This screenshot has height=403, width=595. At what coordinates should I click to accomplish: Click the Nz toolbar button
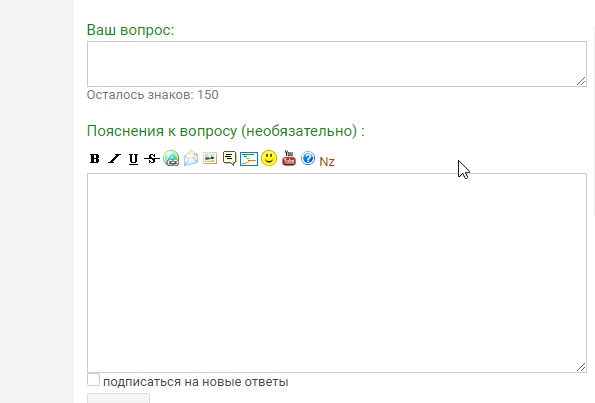click(327, 162)
